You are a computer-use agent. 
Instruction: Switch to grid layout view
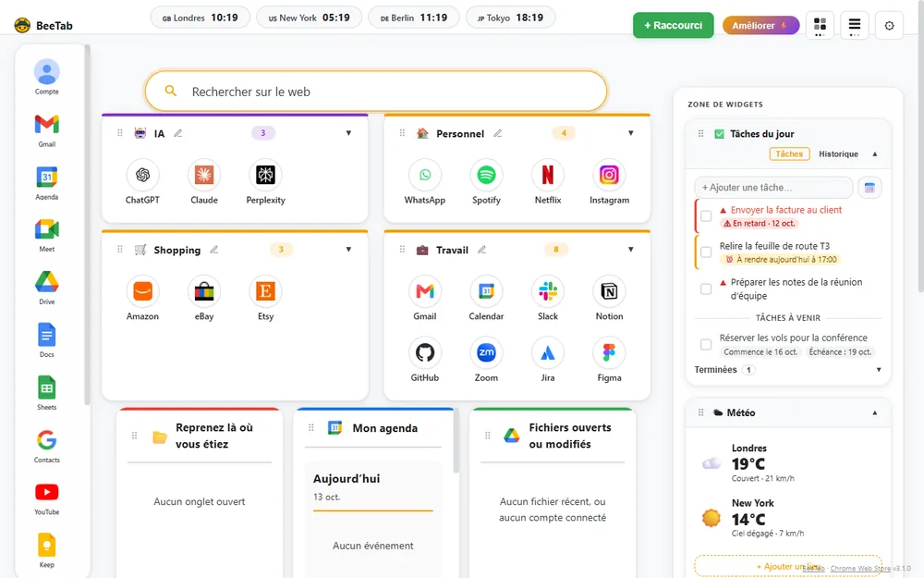[820, 25]
